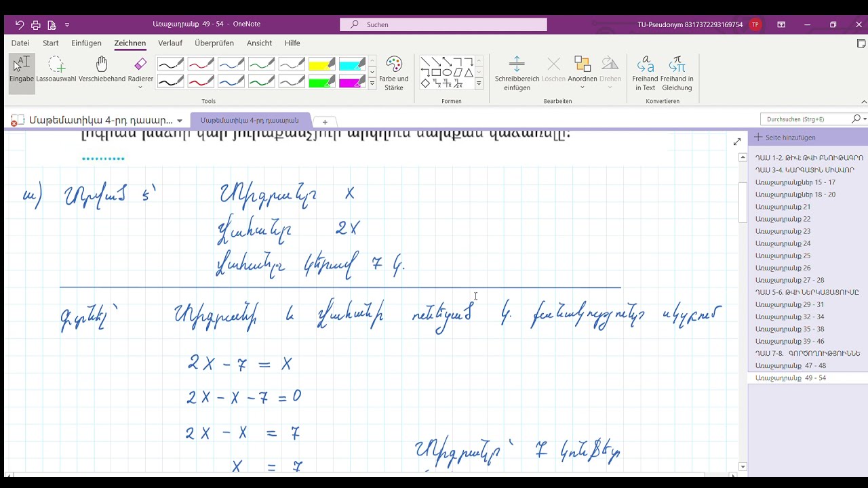Expand the pen gallery More button
868x488 pixels.
pos(372,83)
